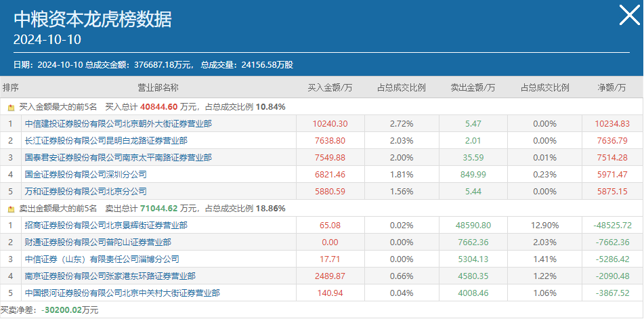The width and height of the screenshot is (644, 319).
Task: Click the 2024-10-10 date subtitle
Action: point(47,40)
